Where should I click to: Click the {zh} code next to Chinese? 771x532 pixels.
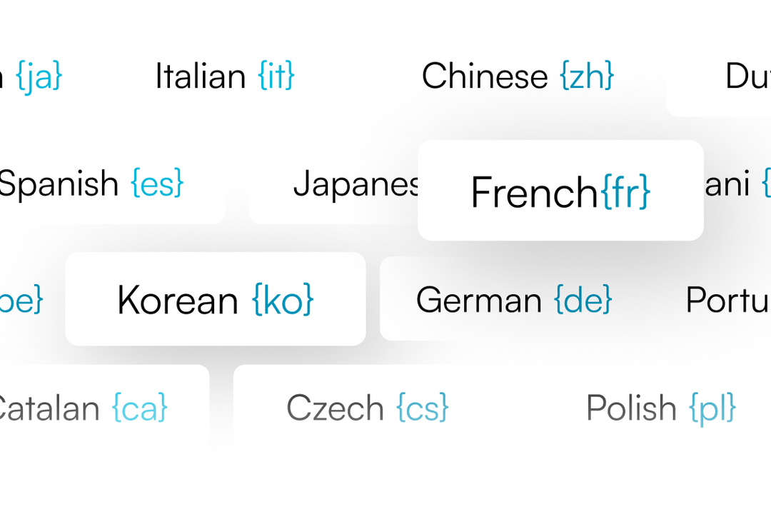click(587, 76)
